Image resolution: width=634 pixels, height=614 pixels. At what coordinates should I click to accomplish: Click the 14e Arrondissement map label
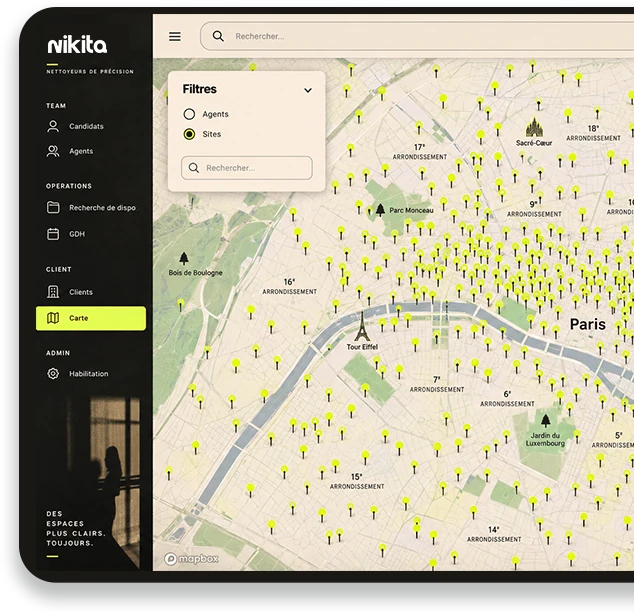tap(494, 534)
